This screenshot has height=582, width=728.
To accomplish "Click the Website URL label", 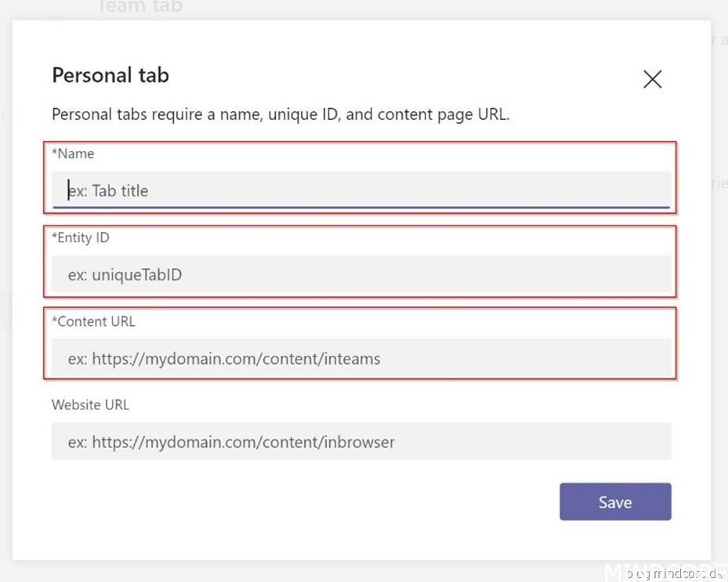I will click(90, 405).
